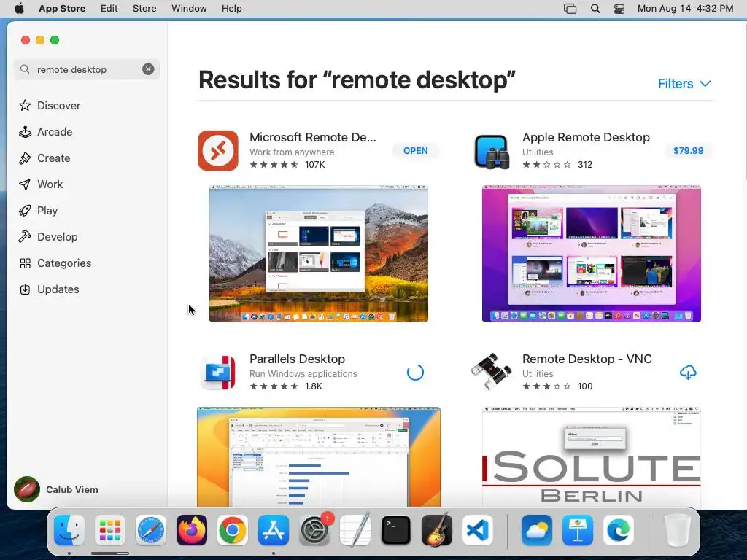Open Launchpad from the Dock
747x560 pixels.
coord(110,530)
